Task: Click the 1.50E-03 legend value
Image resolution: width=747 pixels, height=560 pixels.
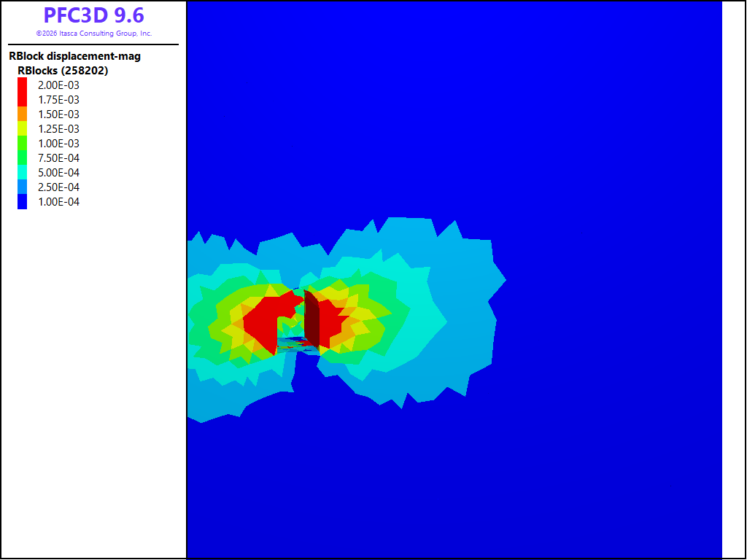Action: [x=58, y=114]
